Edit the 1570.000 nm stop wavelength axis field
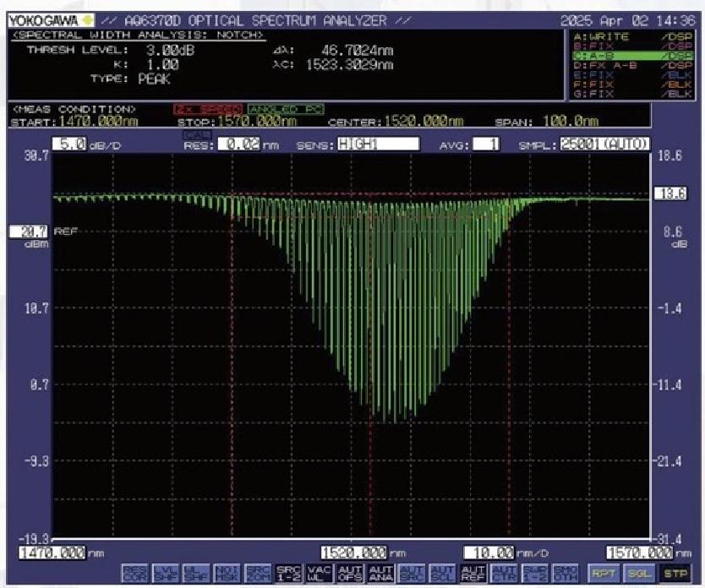Image resolution: width=705 pixels, height=588 pixels. (x=639, y=553)
